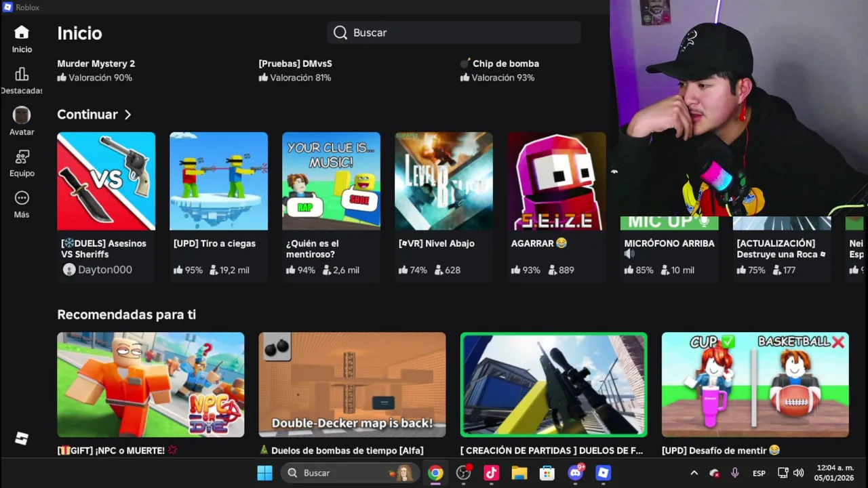868x488 pixels.
Task: Open the Continuar section heading
Action: point(87,115)
